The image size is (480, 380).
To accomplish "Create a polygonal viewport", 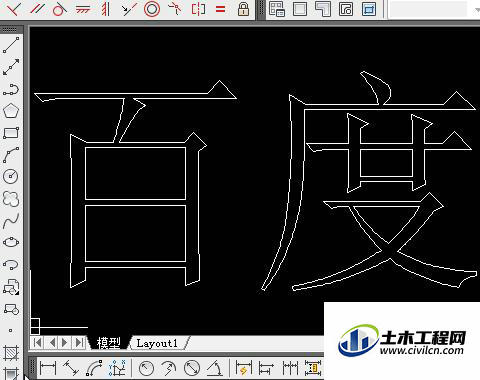I will (323, 9).
